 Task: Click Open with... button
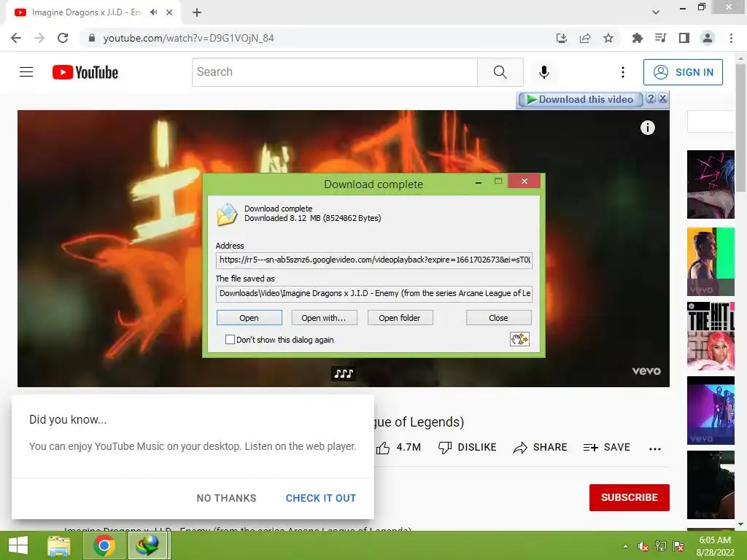(324, 318)
